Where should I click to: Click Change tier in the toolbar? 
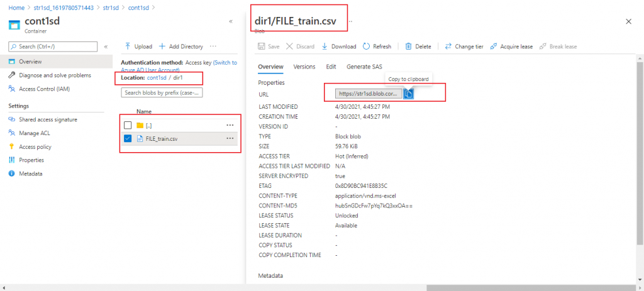click(x=464, y=47)
